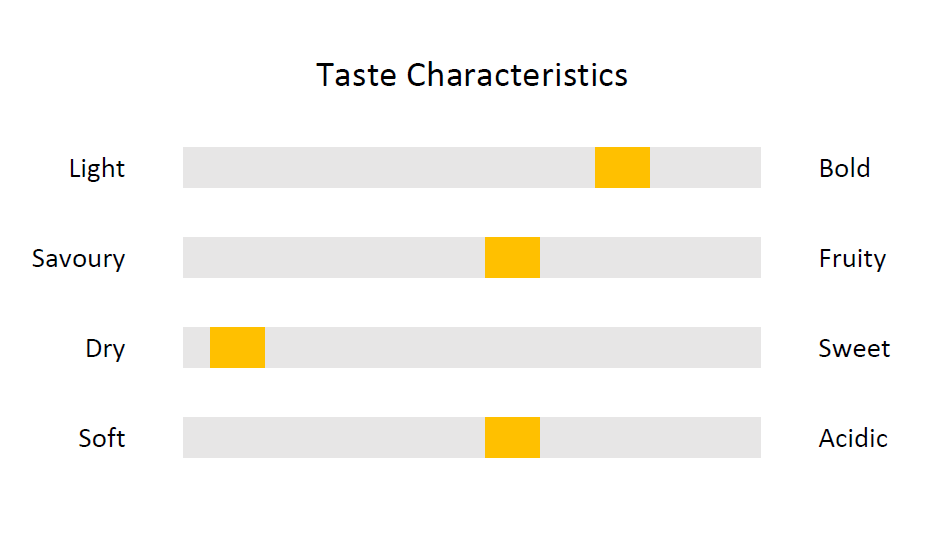Select the yellow marker on Dry-Sweet bar

(237, 347)
